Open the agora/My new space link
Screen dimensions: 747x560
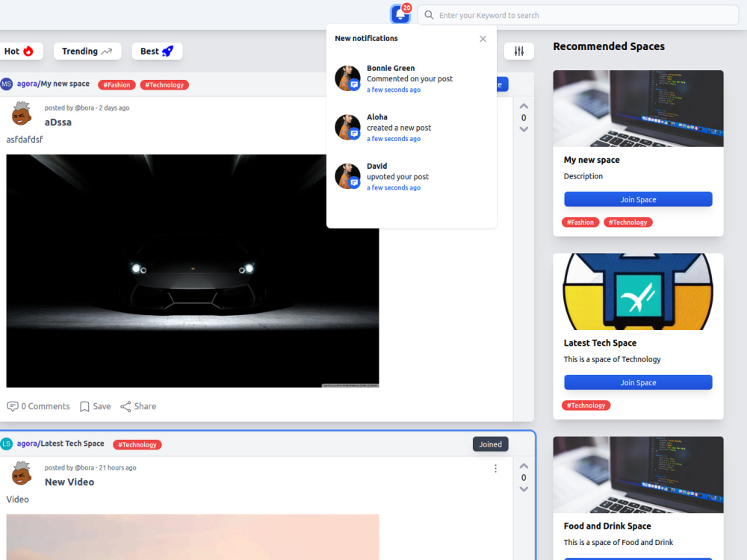pos(53,84)
